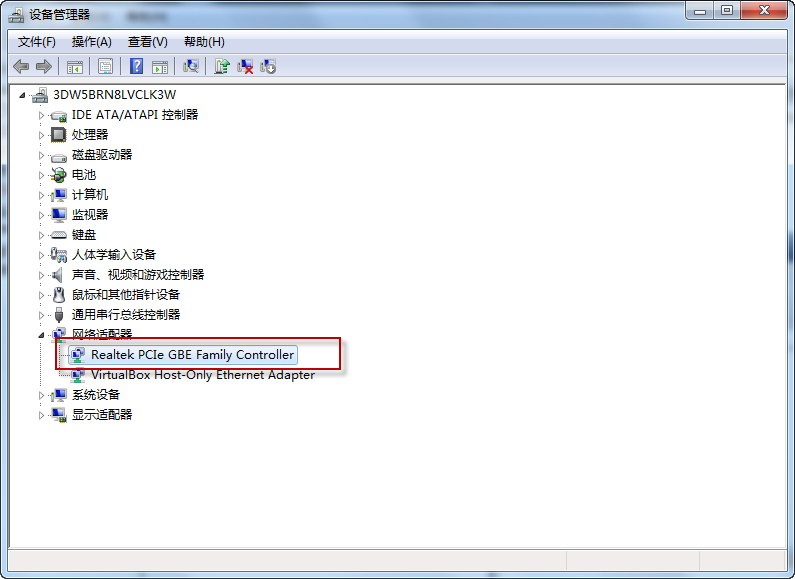Expand the 键盘 node
Image resolution: width=795 pixels, height=579 pixels.
pyautogui.click(x=42, y=235)
